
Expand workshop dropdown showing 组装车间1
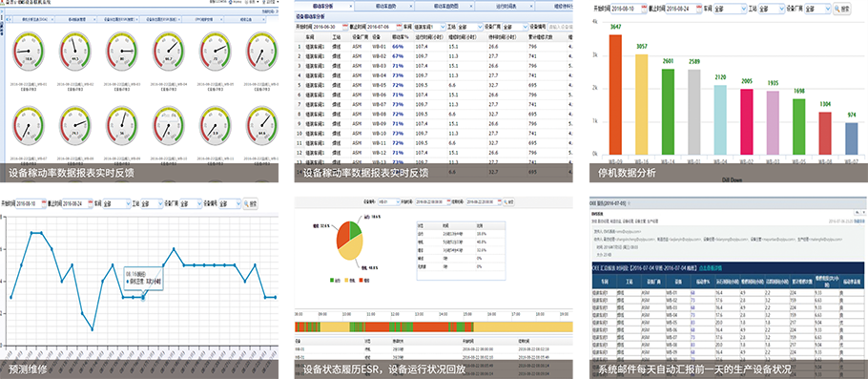point(430,26)
